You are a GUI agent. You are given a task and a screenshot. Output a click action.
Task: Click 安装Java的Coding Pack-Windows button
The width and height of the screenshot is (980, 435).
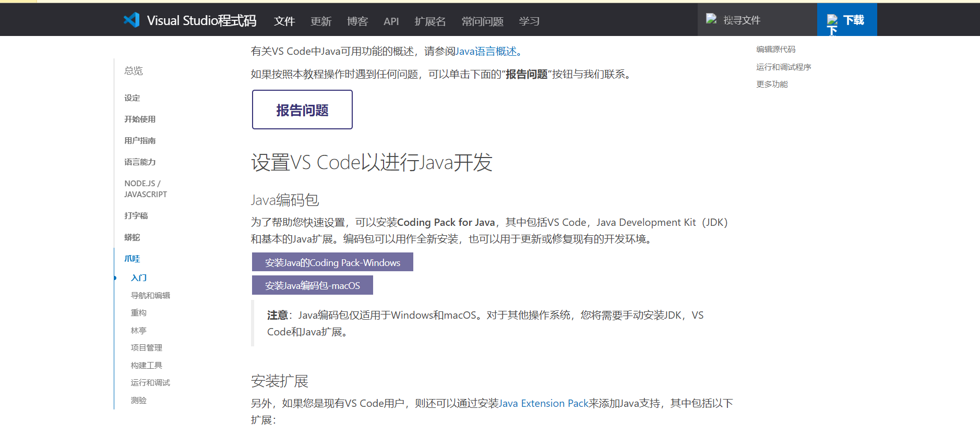click(332, 262)
